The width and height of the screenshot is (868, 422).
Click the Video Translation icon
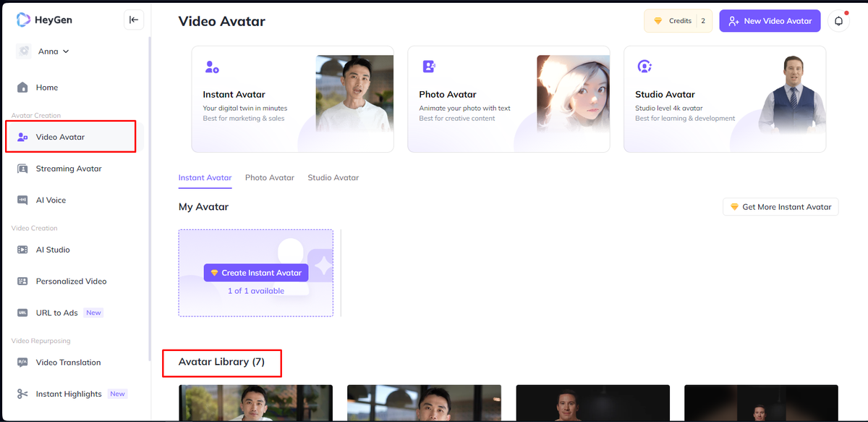pyautogui.click(x=22, y=363)
